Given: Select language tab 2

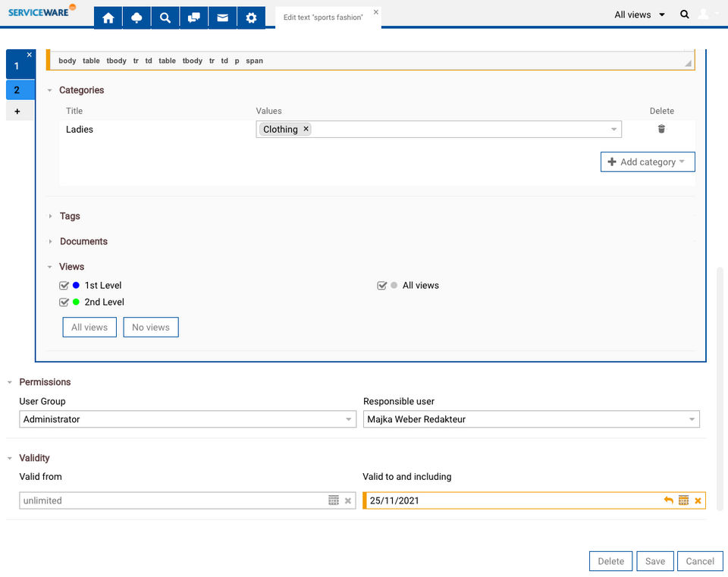Looking at the screenshot, I should pyautogui.click(x=17, y=90).
